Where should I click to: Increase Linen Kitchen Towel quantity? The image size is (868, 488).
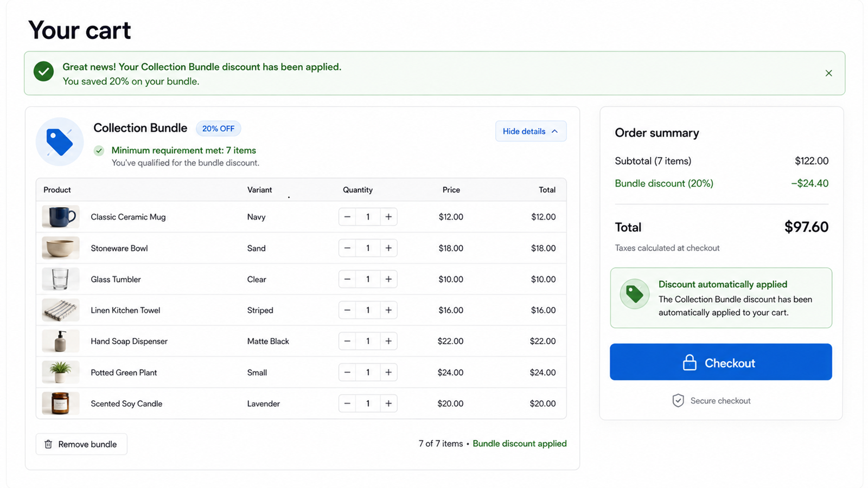[388, 310]
